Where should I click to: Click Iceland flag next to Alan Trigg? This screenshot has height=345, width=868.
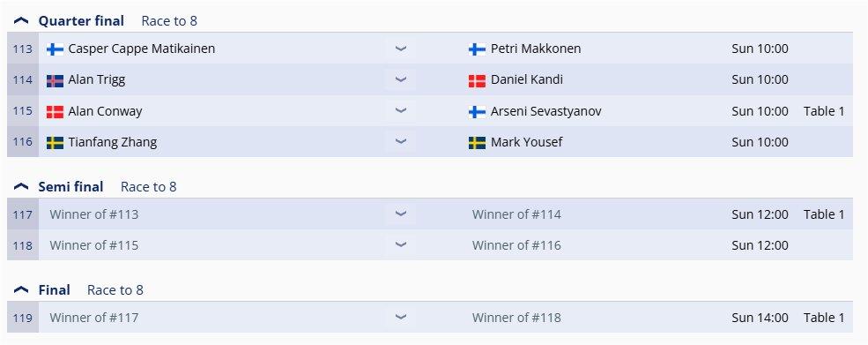click(55, 81)
